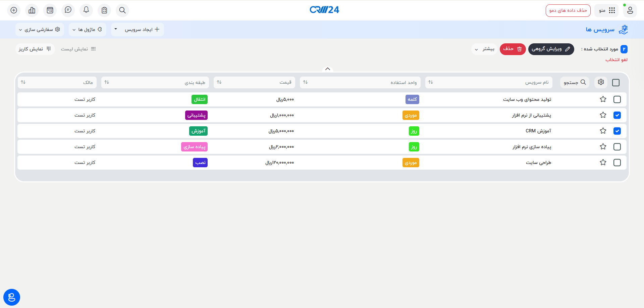The width and height of the screenshot is (644, 308).
Task: Open the clipboard tasks icon
Action: (x=104, y=10)
